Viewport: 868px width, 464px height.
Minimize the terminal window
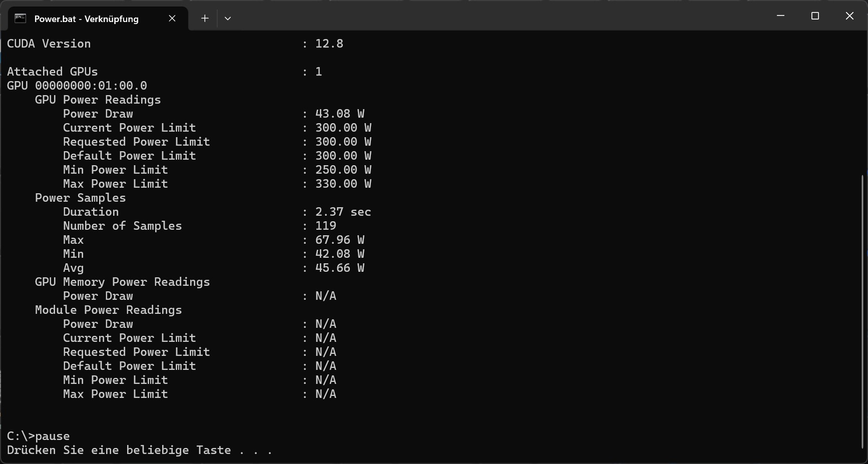(x=780, y=16)
